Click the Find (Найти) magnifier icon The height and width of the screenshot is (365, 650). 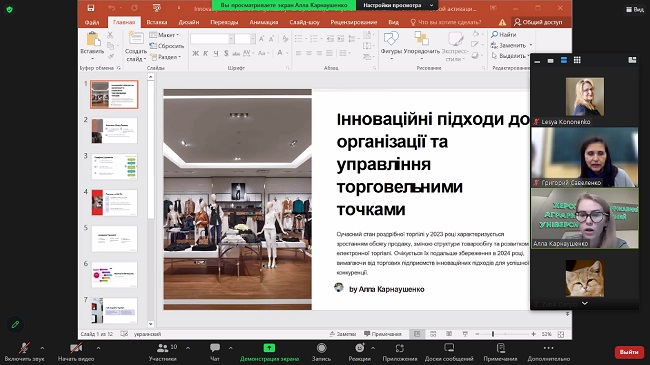click(x=494, y=34)
